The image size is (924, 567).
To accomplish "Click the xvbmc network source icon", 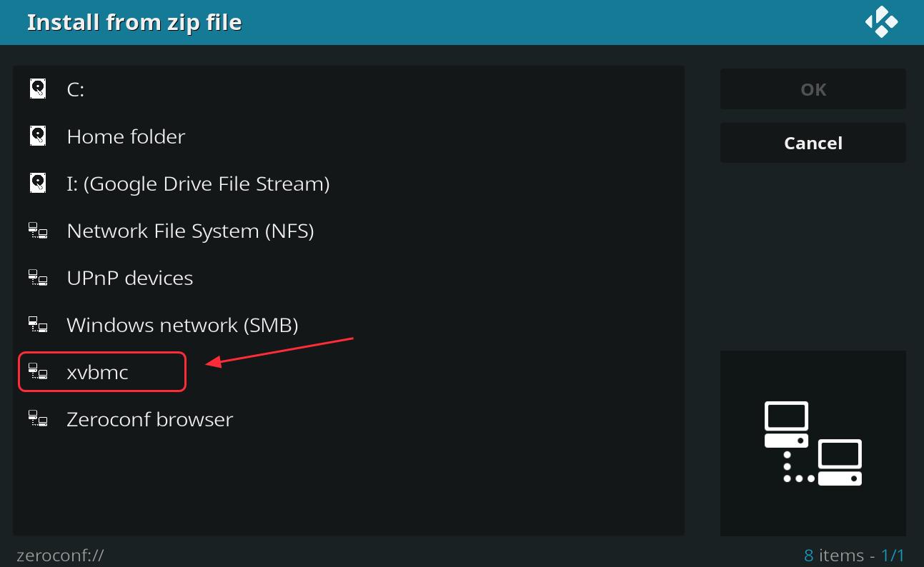I will click(38, 371).
